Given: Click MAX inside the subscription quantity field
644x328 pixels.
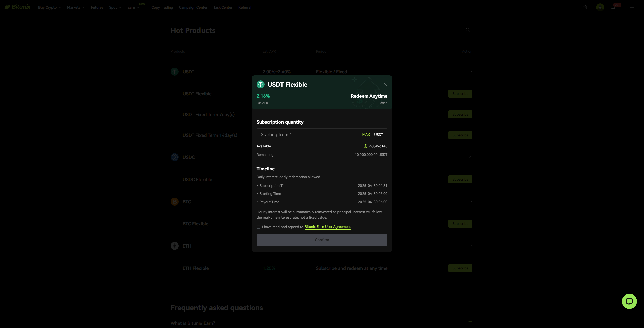Looking at the screenshot, I should (366, 134).
